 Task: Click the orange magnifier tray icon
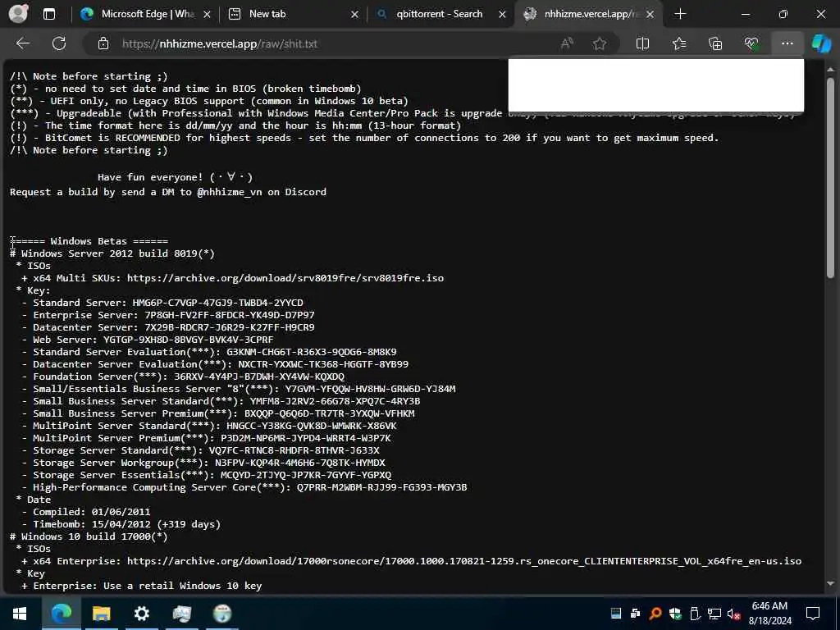point(655,614)
